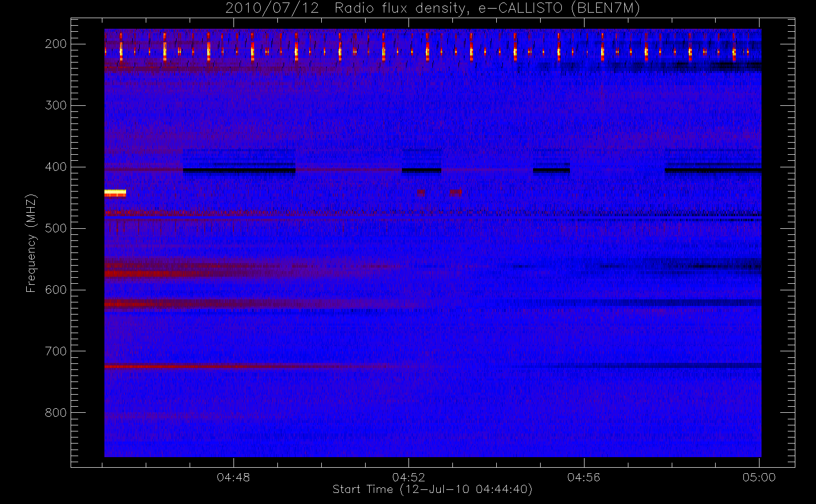Click the bright yellow burst near 440 MHz
The height and width of the screenshot is (504, 816).
click(115, 193)
